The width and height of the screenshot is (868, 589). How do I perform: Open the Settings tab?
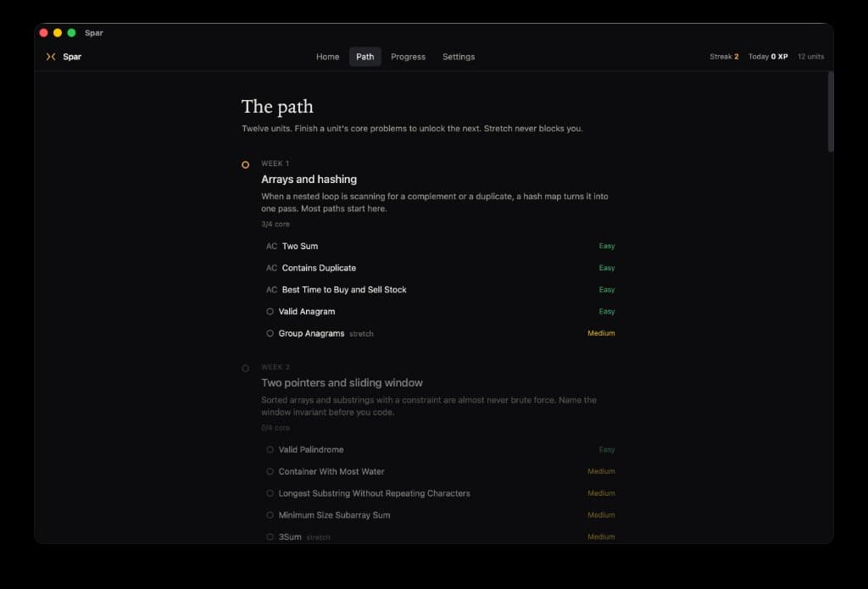[459, 57]
